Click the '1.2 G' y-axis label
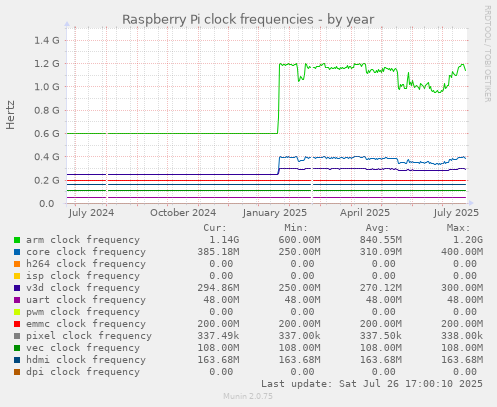Viewport: 497px width, 407px height. click(x=47, y=64)
